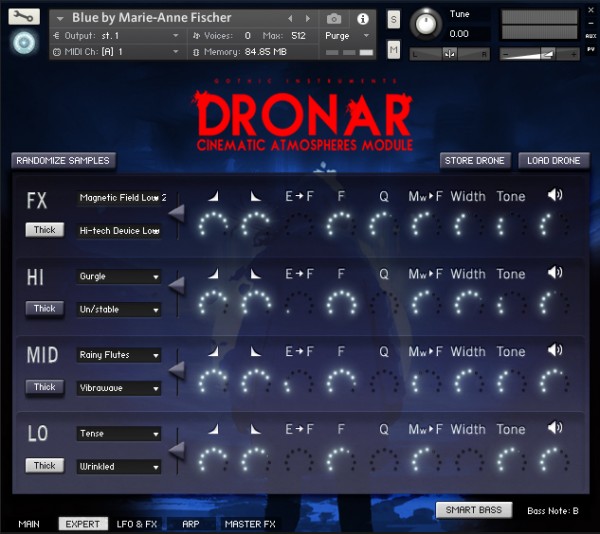Click LOAD DRONE button
The image size is (600, 534).
[553, 161]
